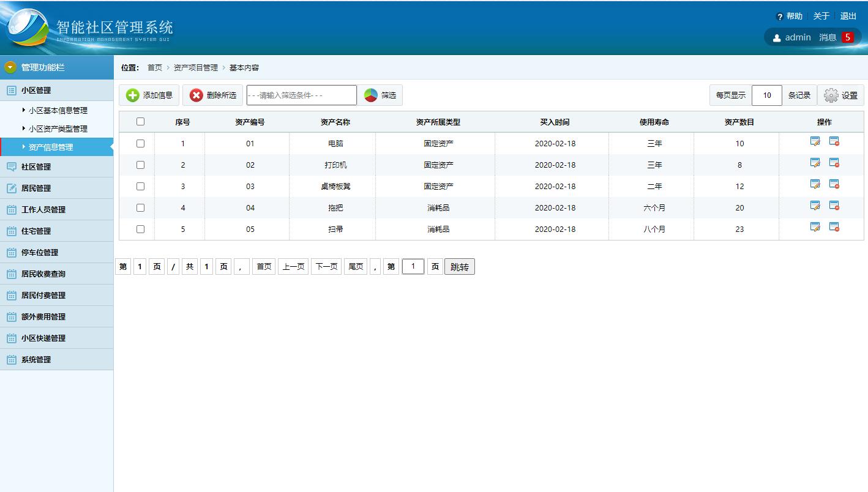The image size is (868, 492).
Task: Check the box for 打印机 row
Action: pos(140,165)
